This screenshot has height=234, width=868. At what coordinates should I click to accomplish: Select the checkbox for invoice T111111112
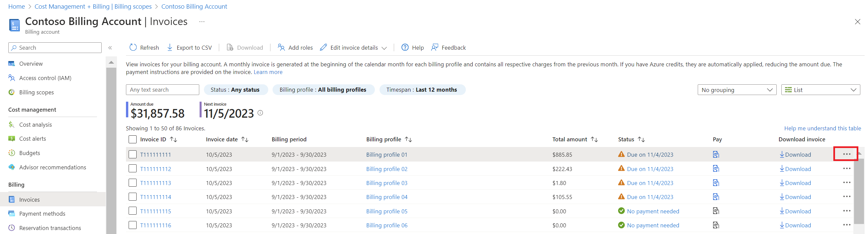[x=132, y=169]
